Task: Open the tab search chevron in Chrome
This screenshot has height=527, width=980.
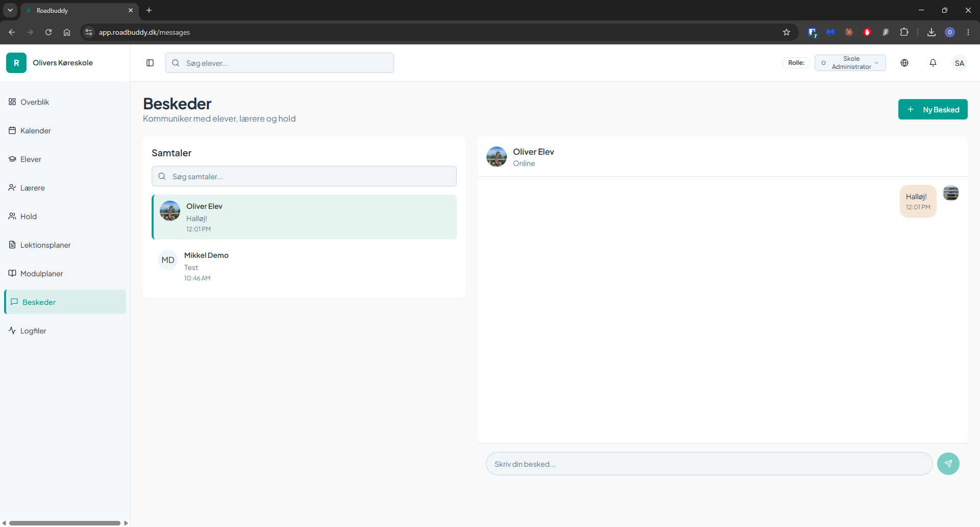Action: [10, 10]
